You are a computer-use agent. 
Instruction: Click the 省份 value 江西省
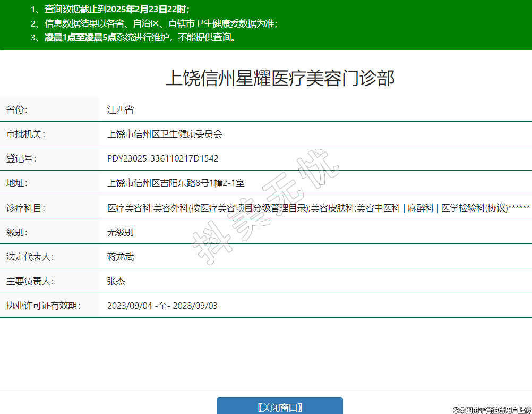coord(121,110)
